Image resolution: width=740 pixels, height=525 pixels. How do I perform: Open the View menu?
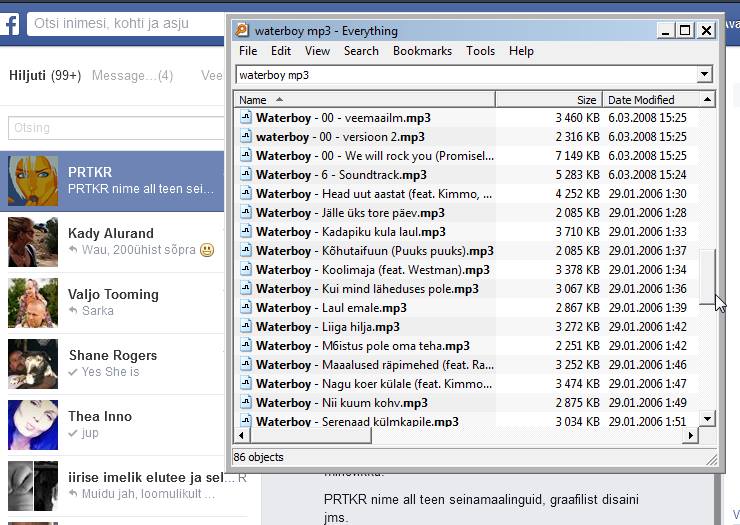(317, 51)
